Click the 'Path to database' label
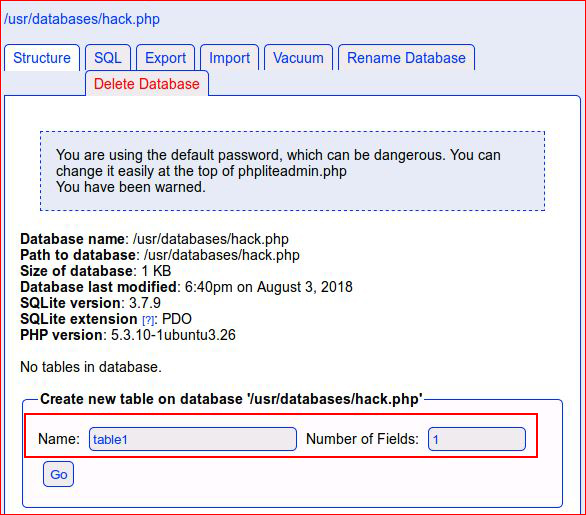The width and height of the screenshot is (586, 515). click(78, 255)
